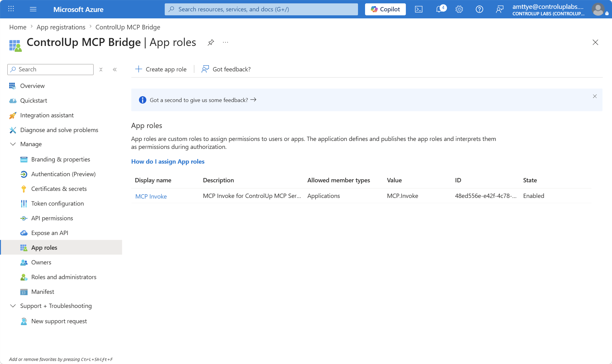This screenshot has height=364, width=612.
Task: Open the Copilot button
Action: [385, 9]
